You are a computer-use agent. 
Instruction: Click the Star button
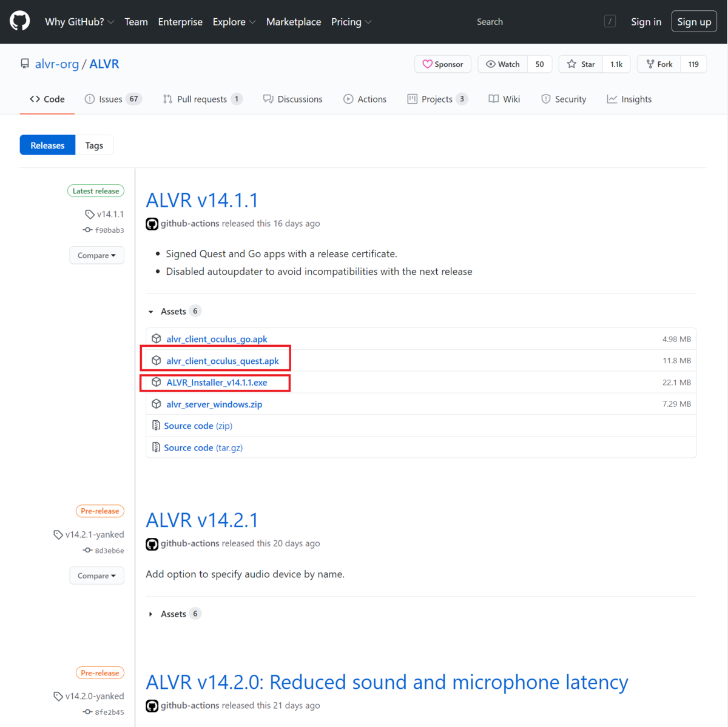click(581, 64)
